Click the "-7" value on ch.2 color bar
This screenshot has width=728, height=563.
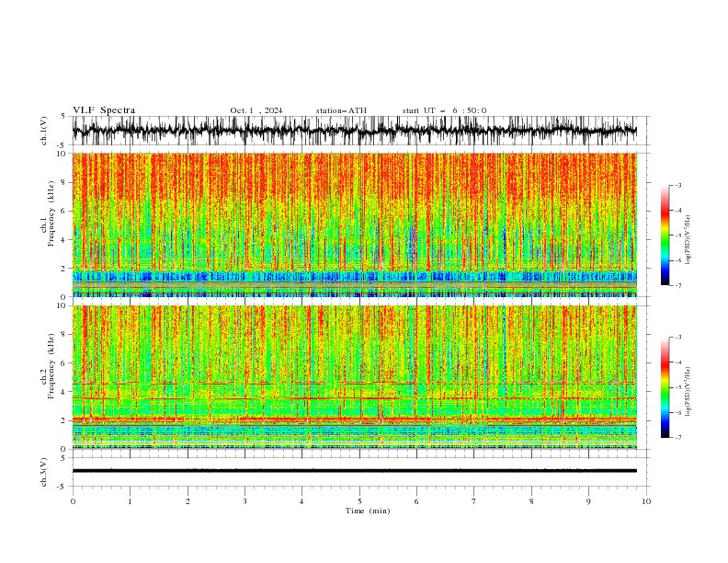(678, 438)
